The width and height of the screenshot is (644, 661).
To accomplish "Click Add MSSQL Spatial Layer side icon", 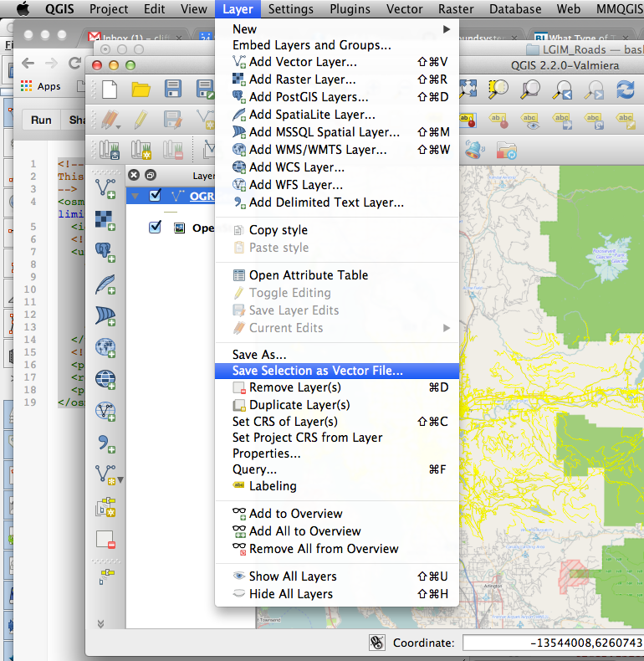I will pos(105,315).
